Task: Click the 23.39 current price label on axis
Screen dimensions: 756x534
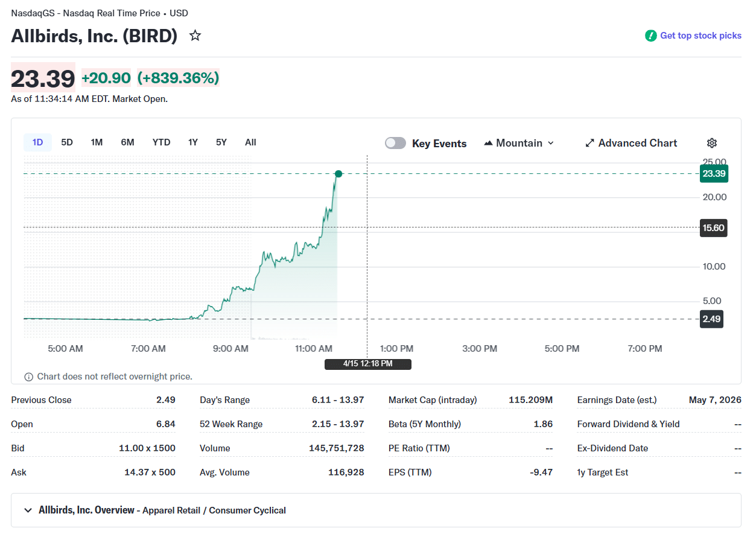Action: 714,174
